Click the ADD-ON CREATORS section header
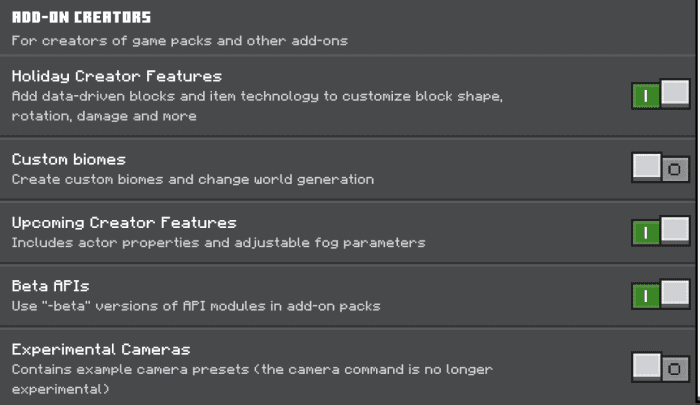 [81, 17]
